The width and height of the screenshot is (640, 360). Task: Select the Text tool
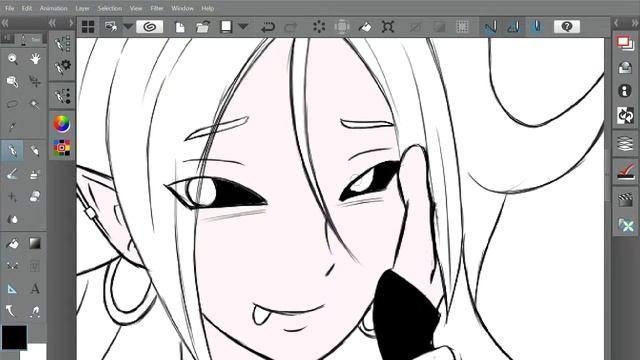(35, 289)
